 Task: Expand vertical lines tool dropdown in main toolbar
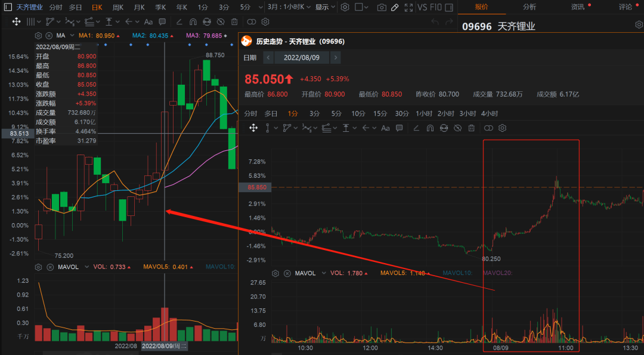(x=39, y=21)
